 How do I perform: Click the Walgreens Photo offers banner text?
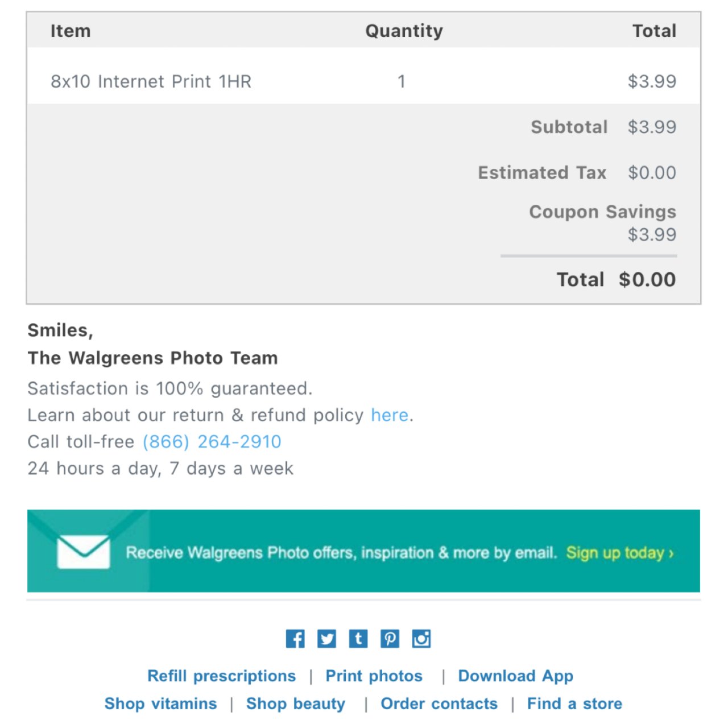[341, 553]
